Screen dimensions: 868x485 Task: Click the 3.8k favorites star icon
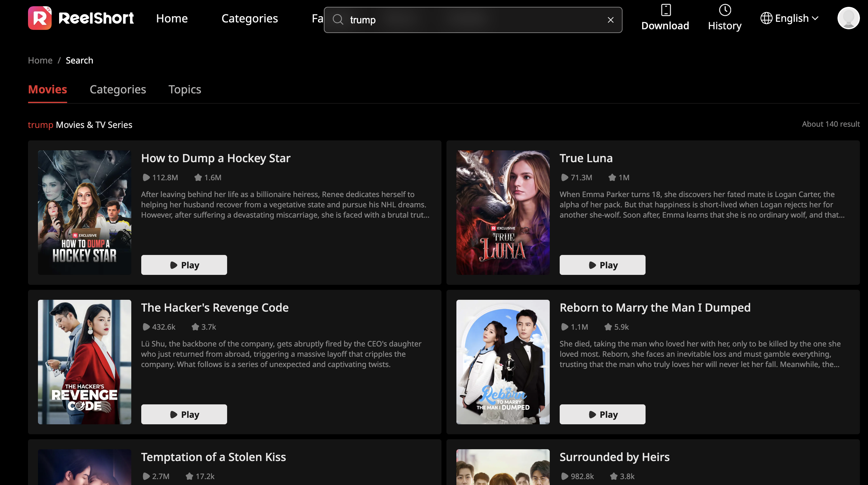pos(614,476)
